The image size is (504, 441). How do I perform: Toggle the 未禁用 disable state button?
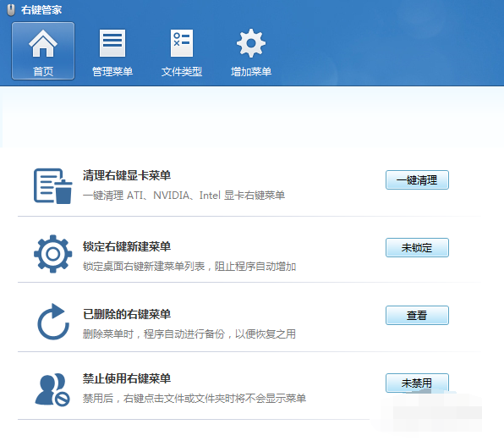(x=417, y=383)
